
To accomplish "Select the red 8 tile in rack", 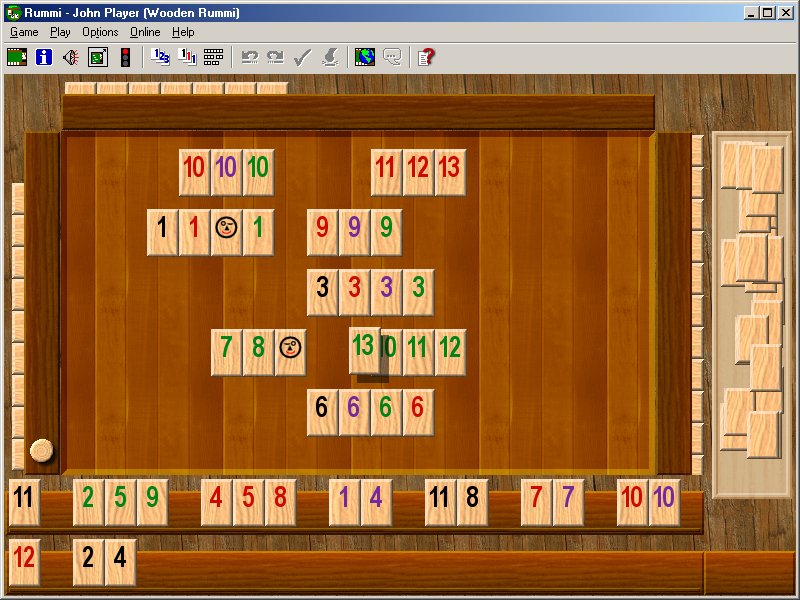I will coord(281,502).
